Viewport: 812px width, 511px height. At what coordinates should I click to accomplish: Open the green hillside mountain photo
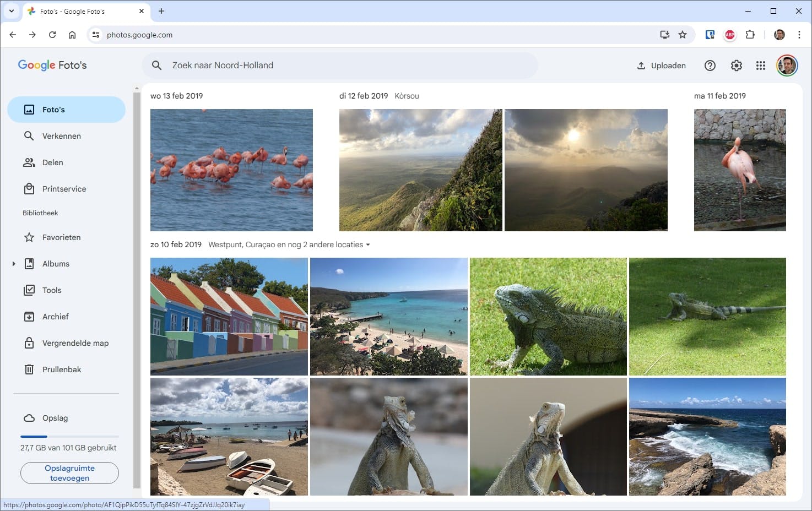tap(421, 170)
